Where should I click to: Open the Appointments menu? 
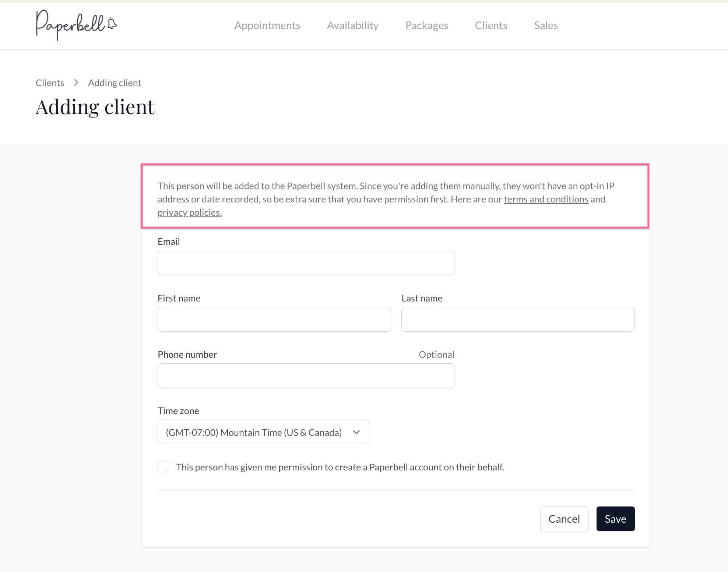click(x=267, y=25)
